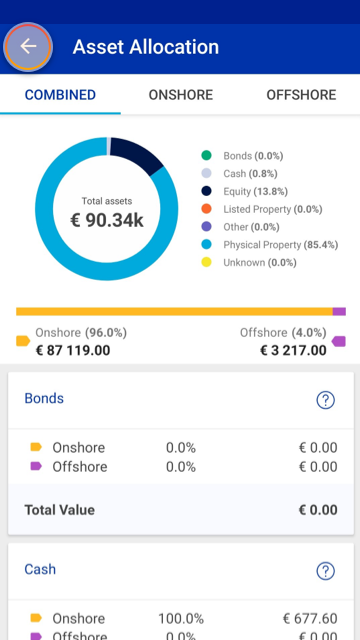The image size is (360, 640).
Task: Open help icon for Bonds card
Action: click(x=325, y=400)
